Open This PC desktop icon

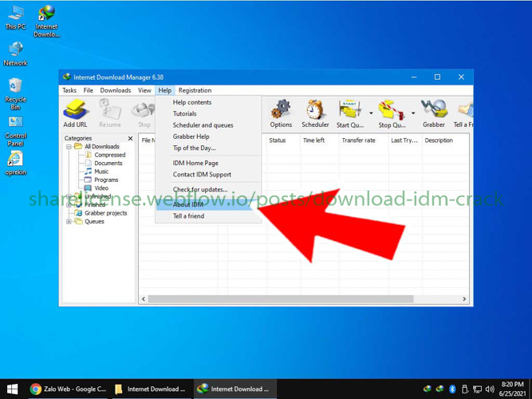15,18
